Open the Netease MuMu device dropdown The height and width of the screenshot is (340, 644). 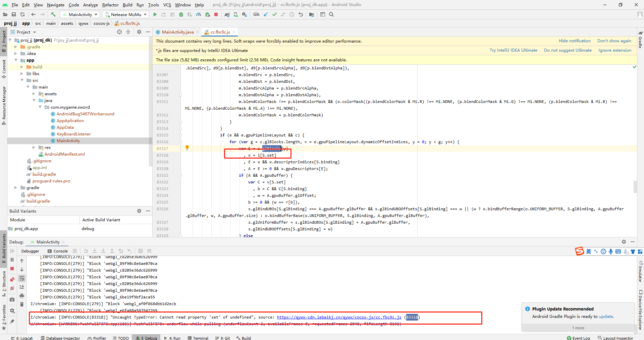point(126,14)
